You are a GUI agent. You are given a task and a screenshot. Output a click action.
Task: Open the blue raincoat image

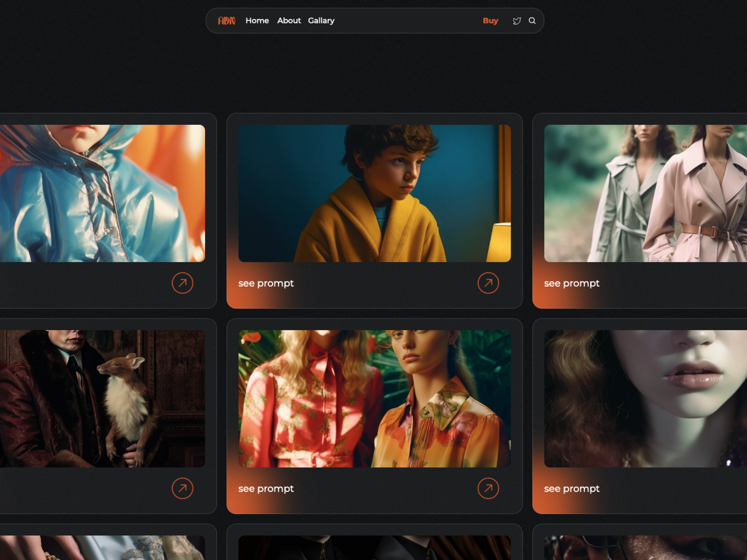tap(102, 193)
